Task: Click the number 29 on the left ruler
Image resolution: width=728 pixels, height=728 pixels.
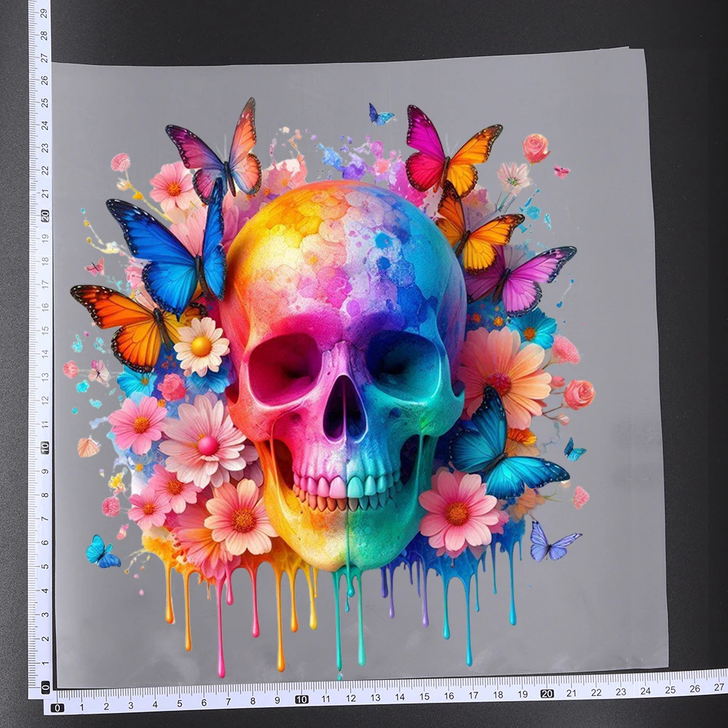Action: [44, 13]
